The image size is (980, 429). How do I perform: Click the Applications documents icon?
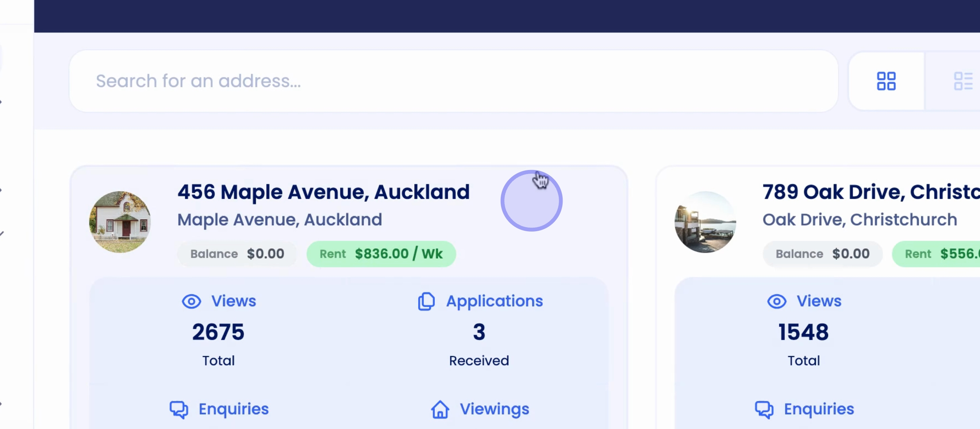coord(427,301)
